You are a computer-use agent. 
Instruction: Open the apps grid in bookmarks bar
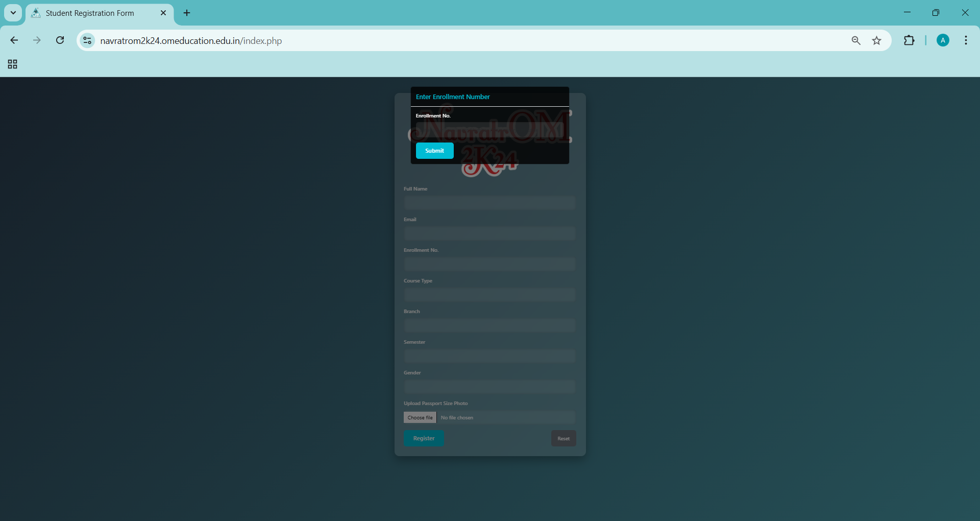coord(13,64)
